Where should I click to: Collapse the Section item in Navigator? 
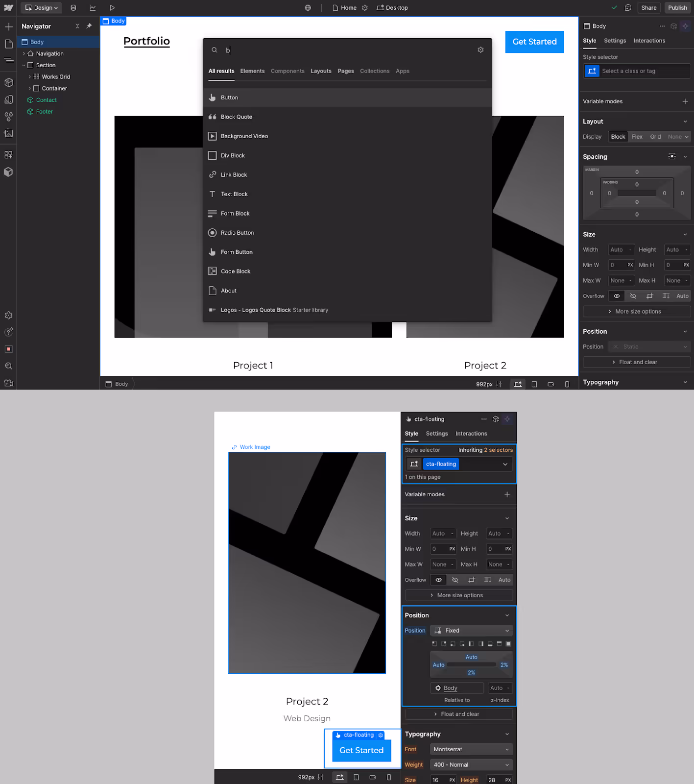point(24,65)
